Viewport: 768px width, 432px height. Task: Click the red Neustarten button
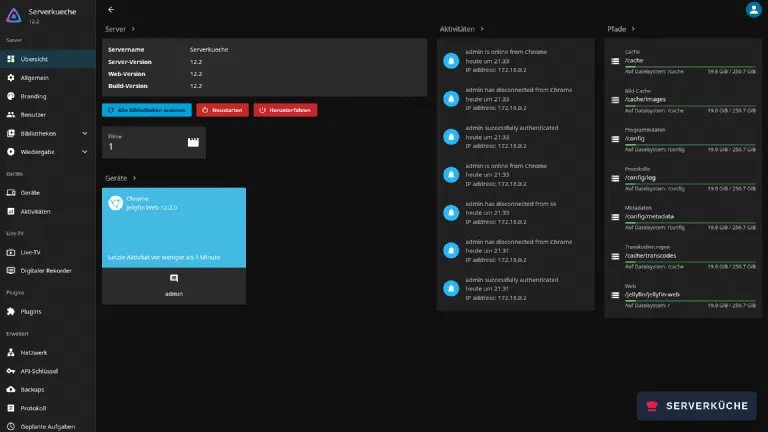[x=222, y=110]
